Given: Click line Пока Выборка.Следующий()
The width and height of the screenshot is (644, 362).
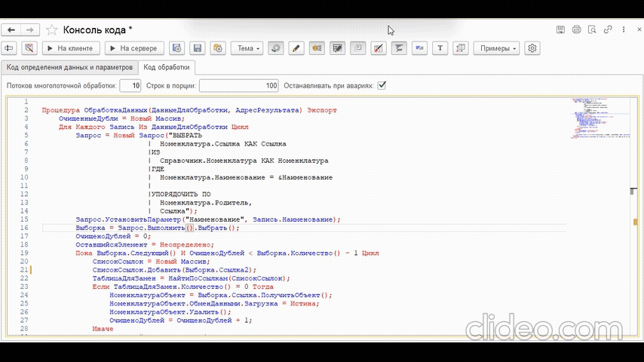Looking at the screenshot, I should pyautogui.click(x=227, y=253).
